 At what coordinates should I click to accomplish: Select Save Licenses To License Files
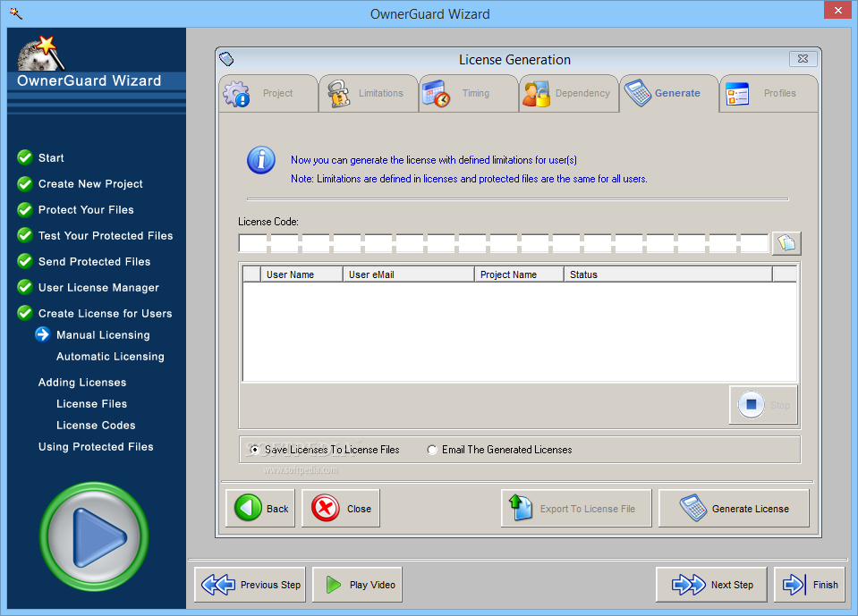pyautogui.click(x=325, y=450)
